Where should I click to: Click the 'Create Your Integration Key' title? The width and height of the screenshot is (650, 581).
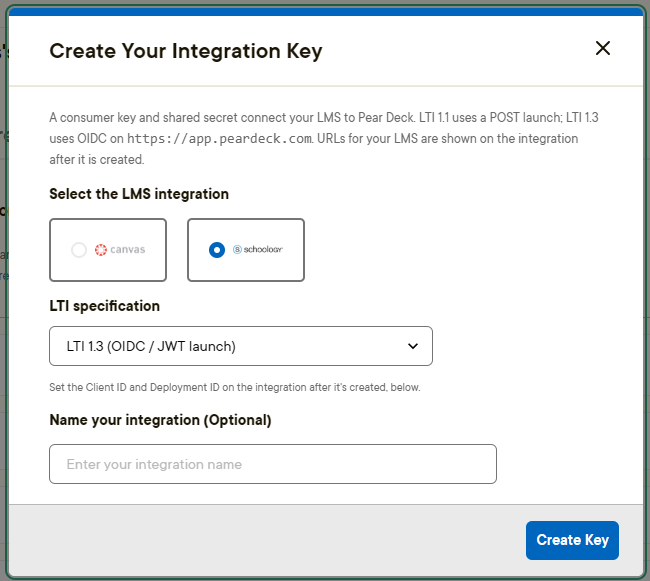(x=186, y=51)
